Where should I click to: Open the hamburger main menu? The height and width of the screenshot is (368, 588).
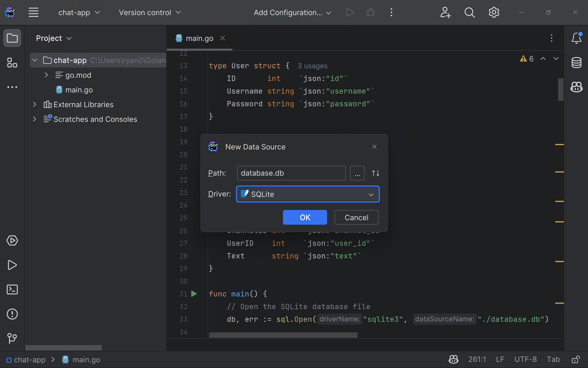click(33, 12)
